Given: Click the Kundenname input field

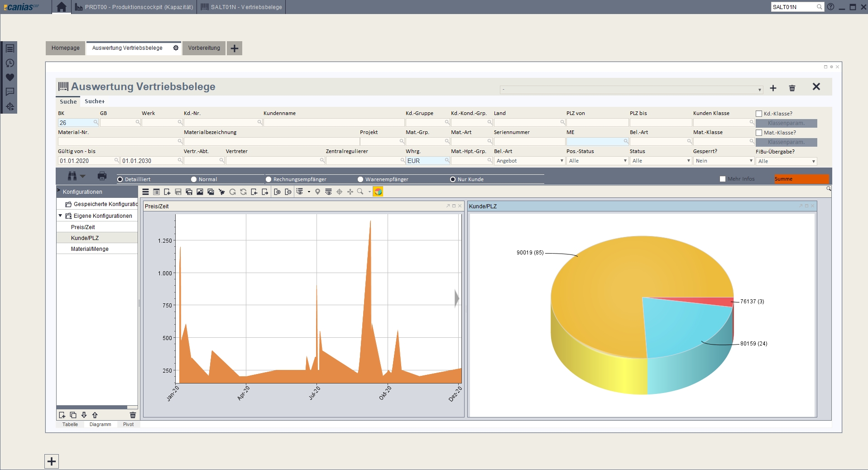Looking at the screenshot, I should 334,123.
